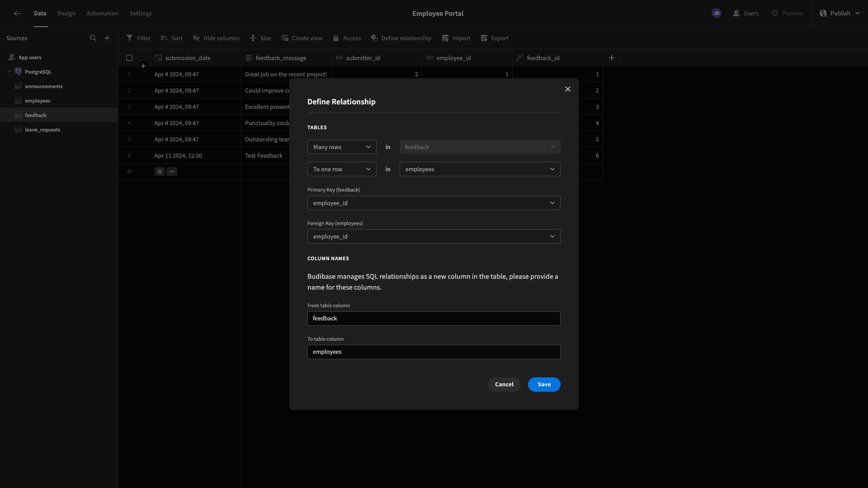Open the employees table dropdown
Image resolution: width=868 pixels, height=488 pixels.
point(480,169)
